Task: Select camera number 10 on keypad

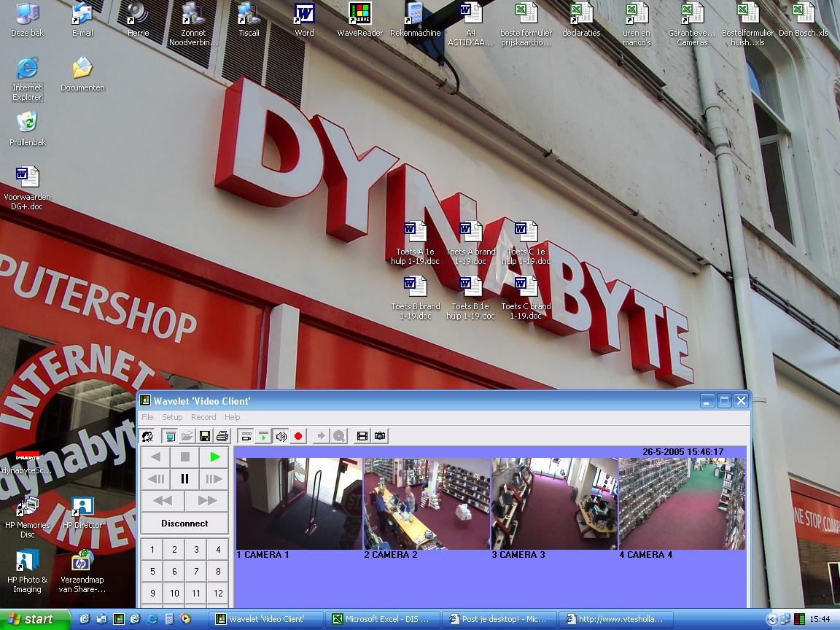Action: [x=175, y=593]
